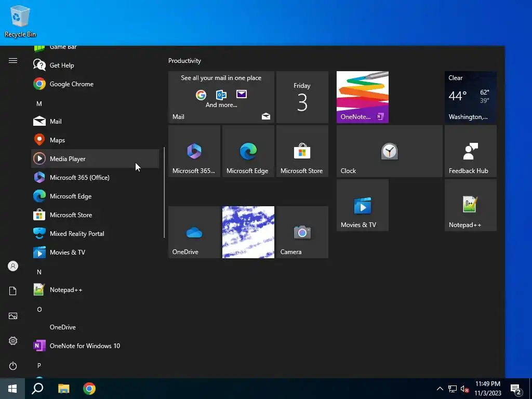Show hidden system tray icons

pyautogui.click(x=440, y=389)
